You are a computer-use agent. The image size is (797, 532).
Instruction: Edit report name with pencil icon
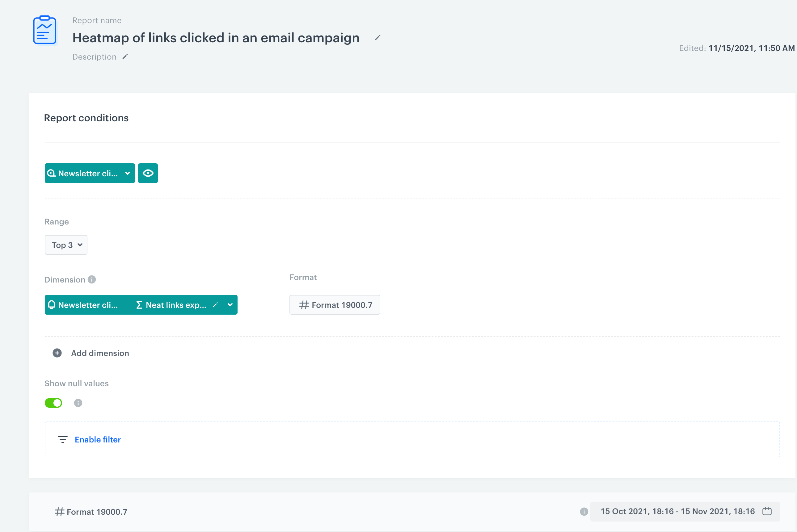377,38
